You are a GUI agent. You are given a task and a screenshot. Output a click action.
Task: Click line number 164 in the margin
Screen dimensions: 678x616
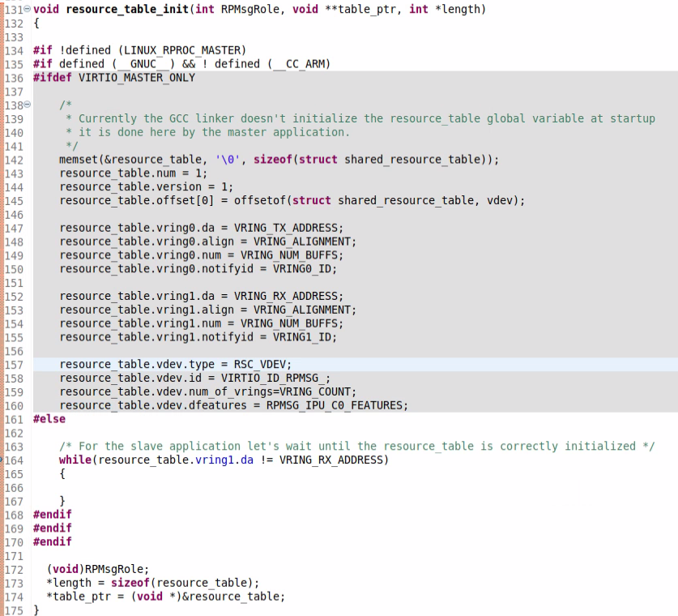(13, 460)
